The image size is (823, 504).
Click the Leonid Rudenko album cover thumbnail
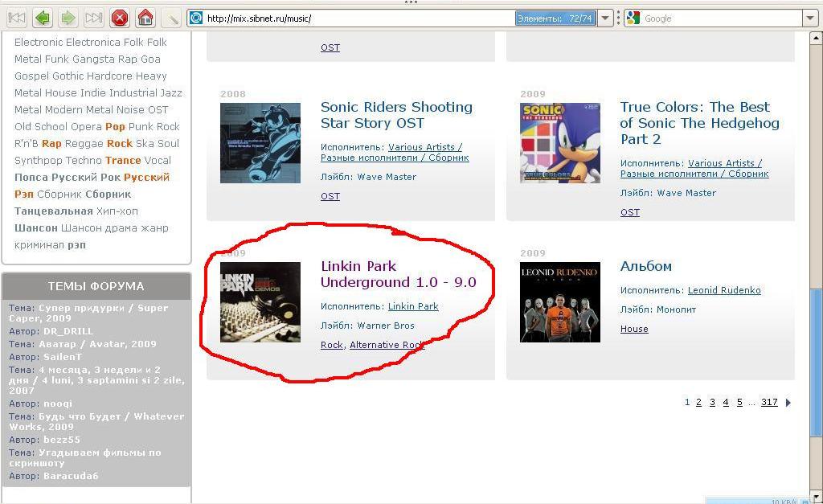coord(559,302)
